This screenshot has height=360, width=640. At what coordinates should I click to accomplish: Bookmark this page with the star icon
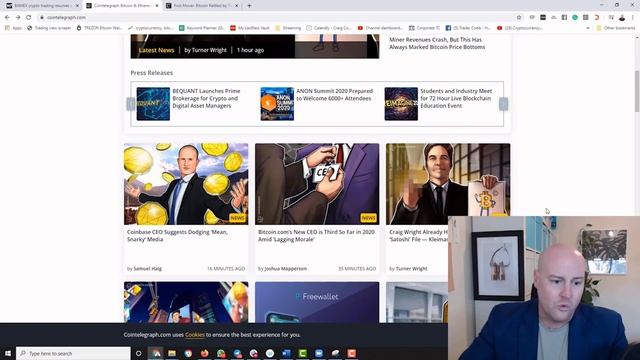pos(519,18)
